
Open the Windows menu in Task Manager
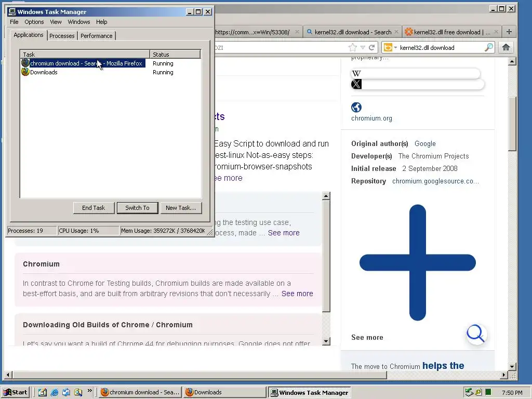[x=79, y=22]
